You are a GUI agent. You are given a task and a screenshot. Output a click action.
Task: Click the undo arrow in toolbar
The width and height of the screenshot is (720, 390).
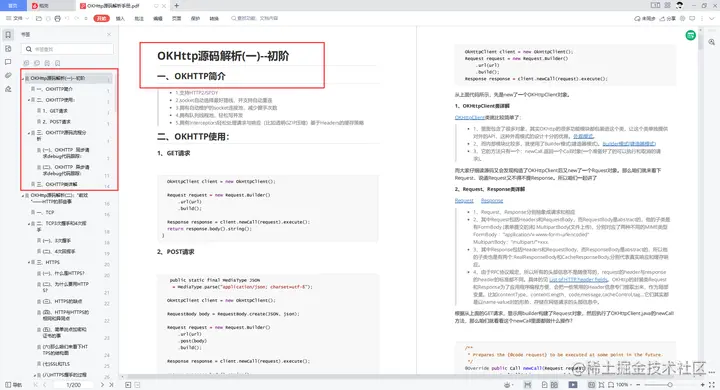[67, 18]
